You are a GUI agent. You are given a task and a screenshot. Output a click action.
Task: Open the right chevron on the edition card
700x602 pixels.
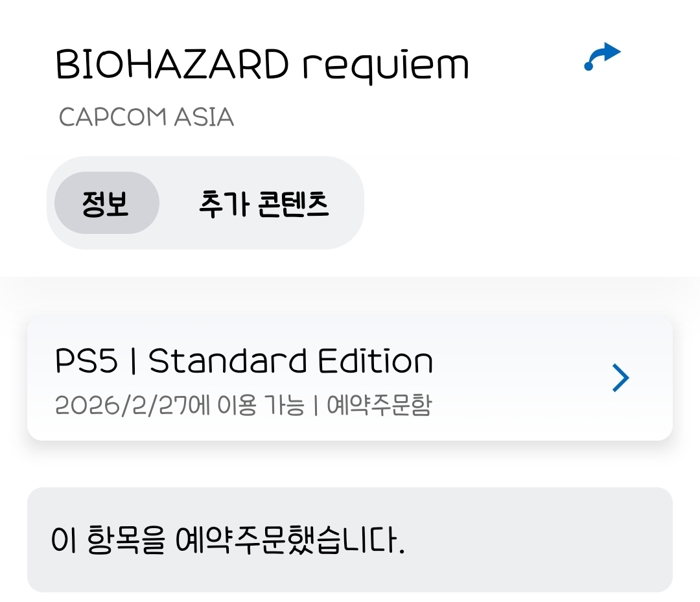pyautogui.click(x=620, y=378)
